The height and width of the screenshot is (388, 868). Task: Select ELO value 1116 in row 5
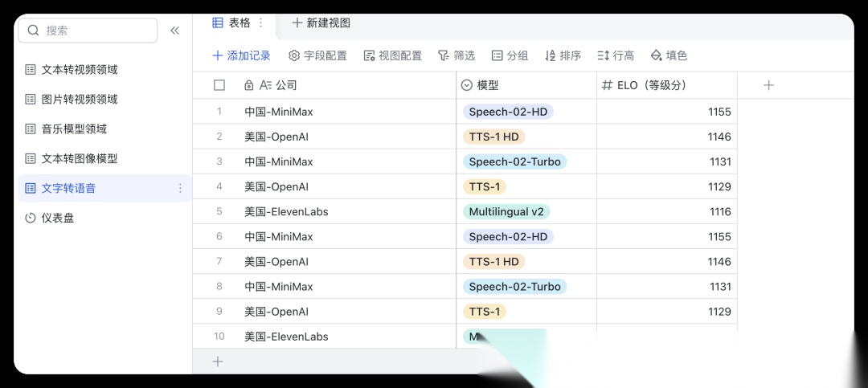pos(667,211)
